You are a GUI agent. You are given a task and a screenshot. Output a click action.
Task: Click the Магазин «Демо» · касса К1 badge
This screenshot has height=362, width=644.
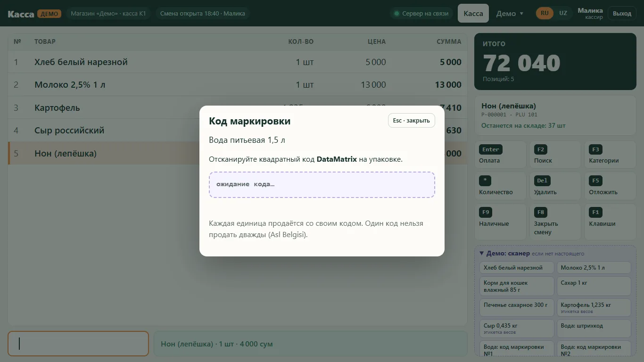108,14
